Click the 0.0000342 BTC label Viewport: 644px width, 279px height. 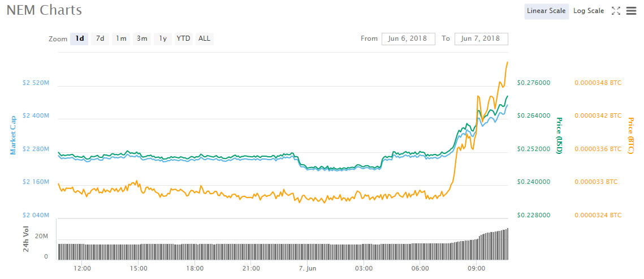click(598, 116)
